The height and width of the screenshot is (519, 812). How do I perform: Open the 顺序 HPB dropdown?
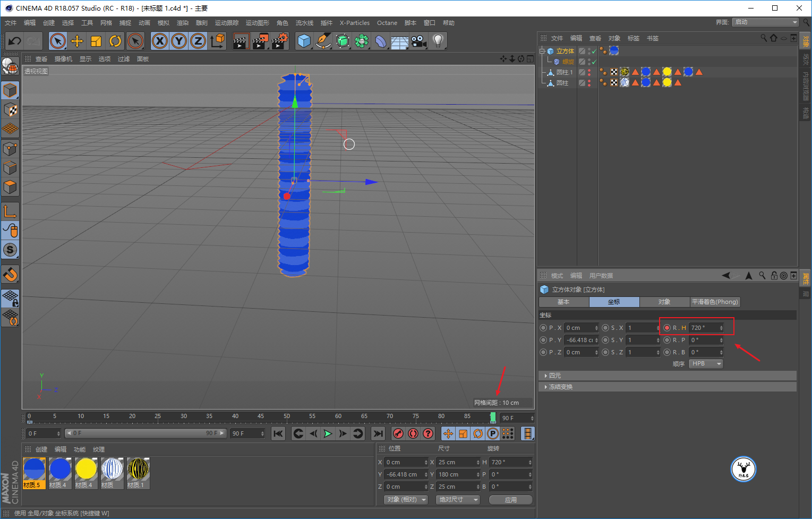706,364
